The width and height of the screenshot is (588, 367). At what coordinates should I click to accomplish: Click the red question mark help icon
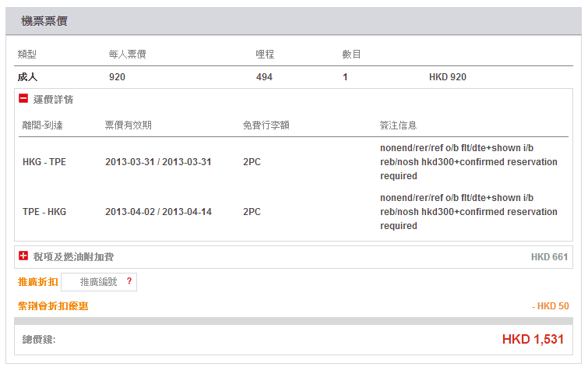tap(129, 281)
